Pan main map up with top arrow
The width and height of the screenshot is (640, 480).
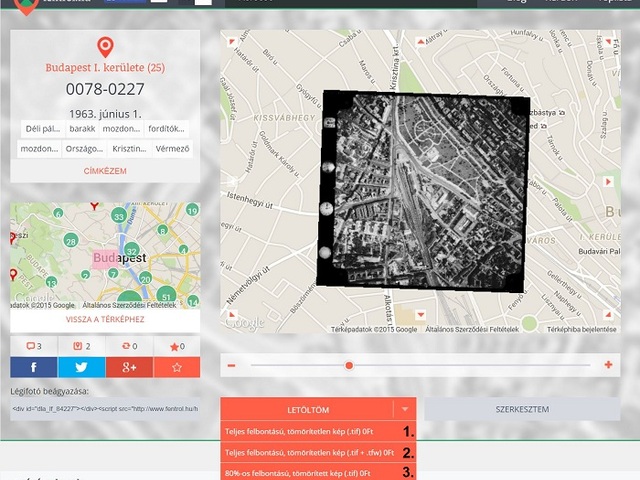click(420, 41)
